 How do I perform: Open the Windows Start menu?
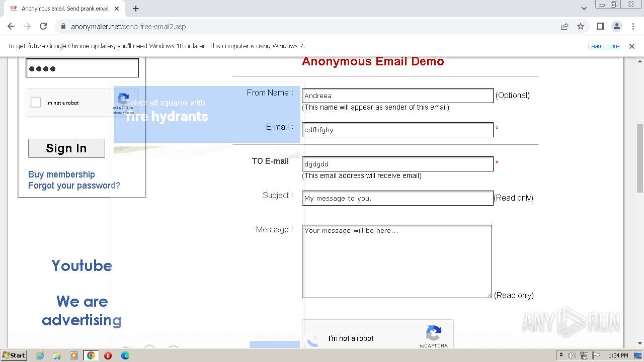[14, 355]
